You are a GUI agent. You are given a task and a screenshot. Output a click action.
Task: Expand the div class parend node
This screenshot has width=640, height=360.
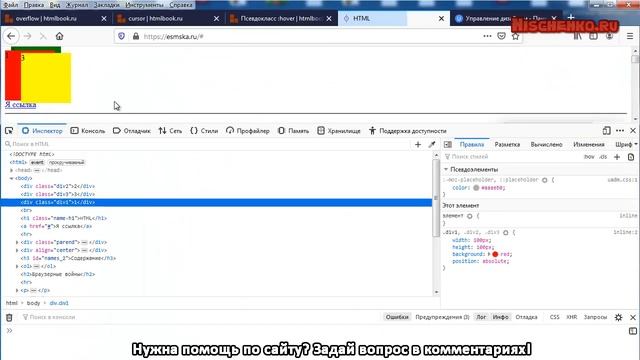point(17,242)
